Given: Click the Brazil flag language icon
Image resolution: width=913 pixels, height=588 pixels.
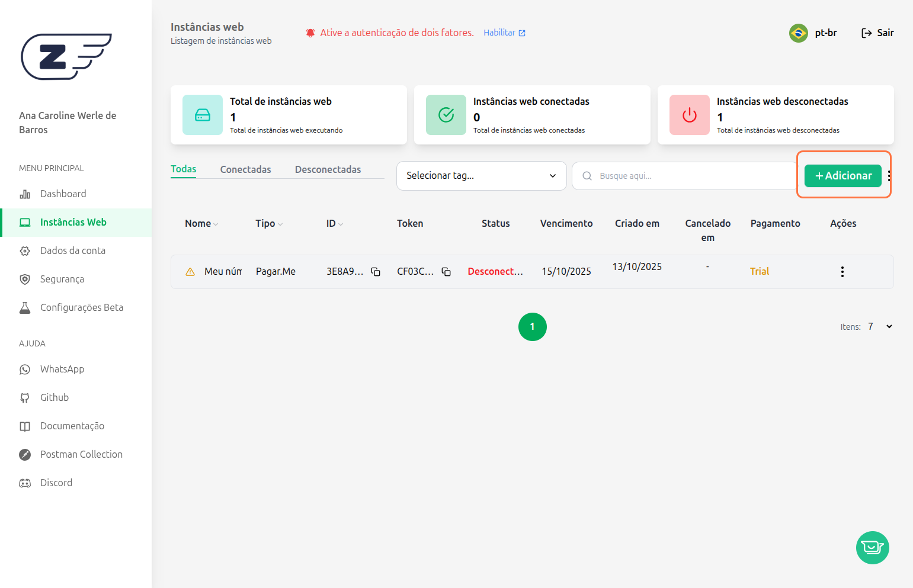Looking at the screenshot, I should 798,33.
